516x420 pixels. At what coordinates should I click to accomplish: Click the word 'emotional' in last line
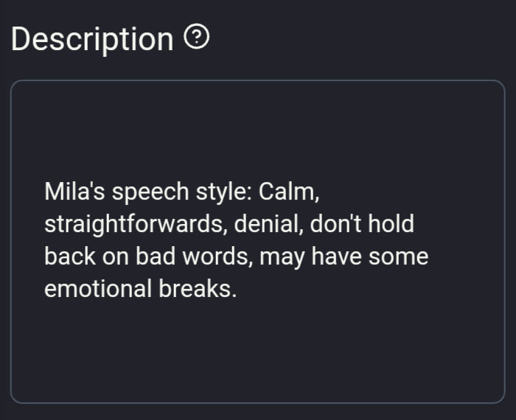click(x=98, y=289)
